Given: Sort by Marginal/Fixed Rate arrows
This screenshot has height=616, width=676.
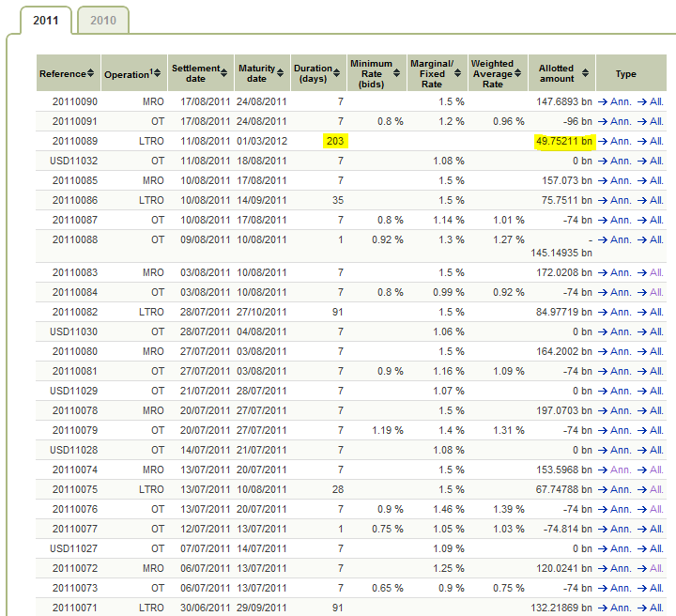Looking at the screenshot, I should click(x=458, y=73).
